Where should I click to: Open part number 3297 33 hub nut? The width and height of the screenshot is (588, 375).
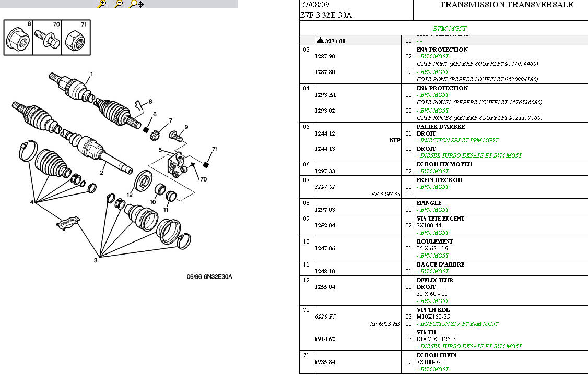click(x=325, y=171)
